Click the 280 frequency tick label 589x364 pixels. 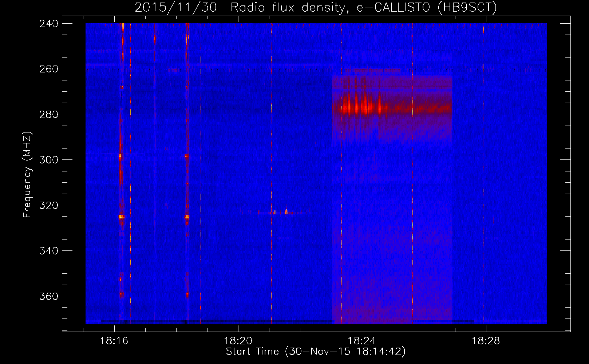point(49,114)
